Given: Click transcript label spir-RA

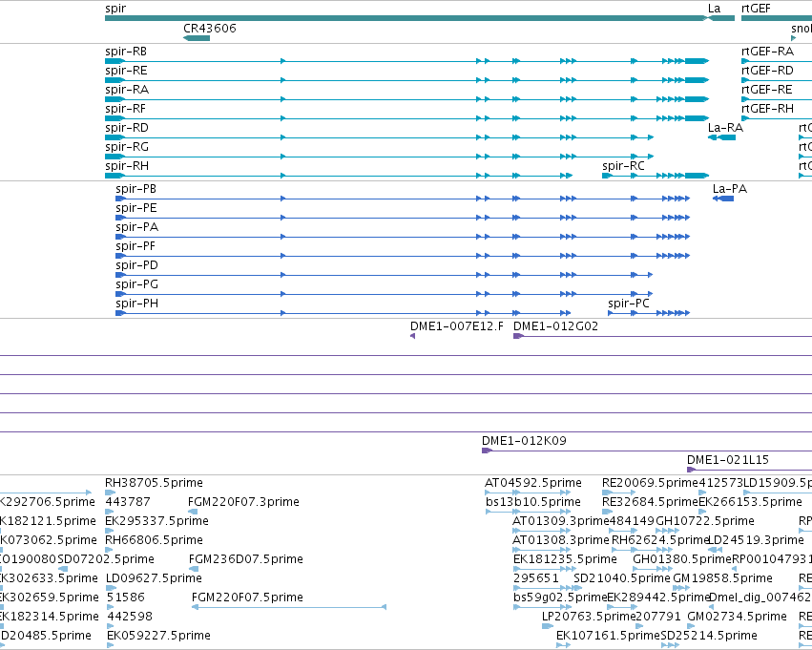Looking at the screenshot, I should point(127,90).
